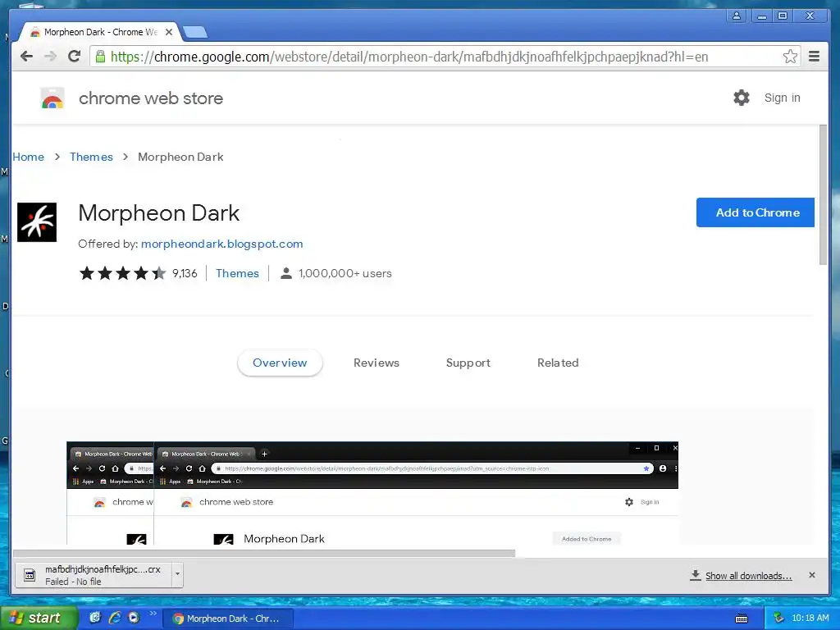Click Morpheon Dark breadcrumb text
Viewport: 840px width, 630px height.
(x=180, y=157)
